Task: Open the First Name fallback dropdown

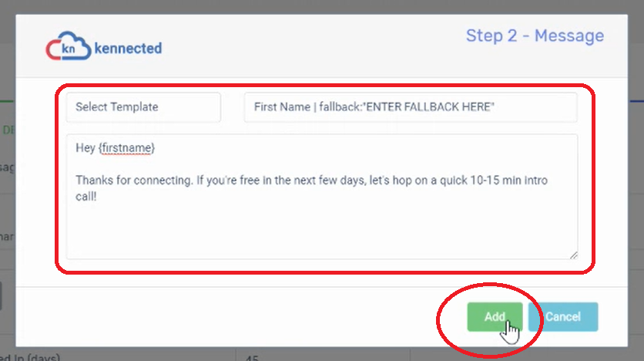Action: tap(411, 107)
